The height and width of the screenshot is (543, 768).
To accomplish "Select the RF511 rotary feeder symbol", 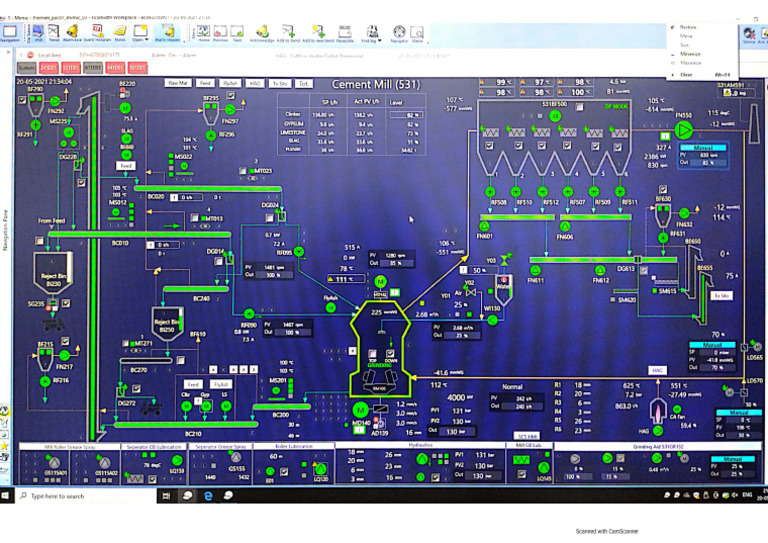I will coord(620,192).
